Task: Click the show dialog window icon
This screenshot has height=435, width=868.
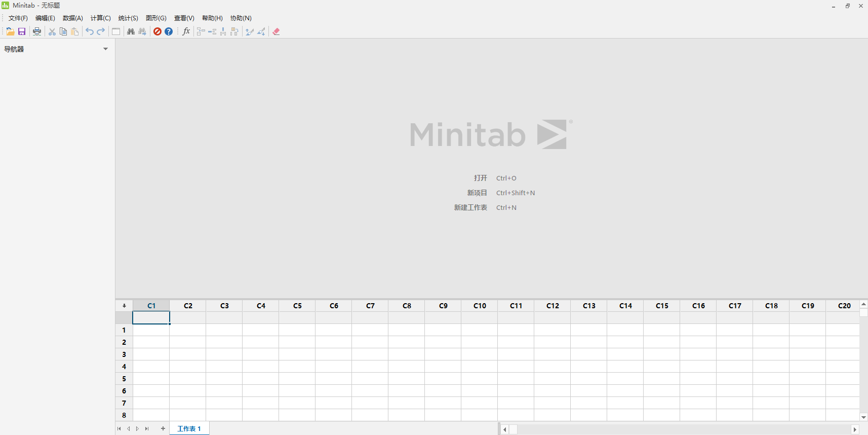Action: [116, 31]
